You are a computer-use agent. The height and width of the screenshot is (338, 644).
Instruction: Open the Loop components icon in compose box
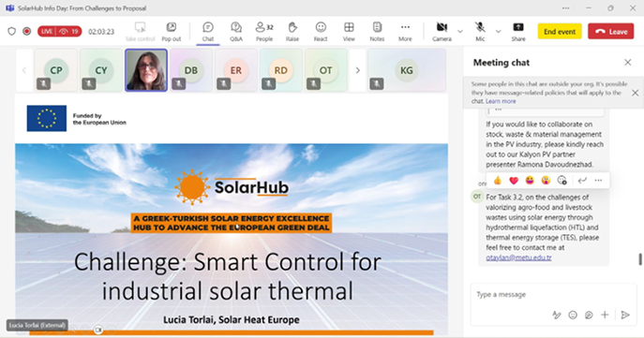589,315
